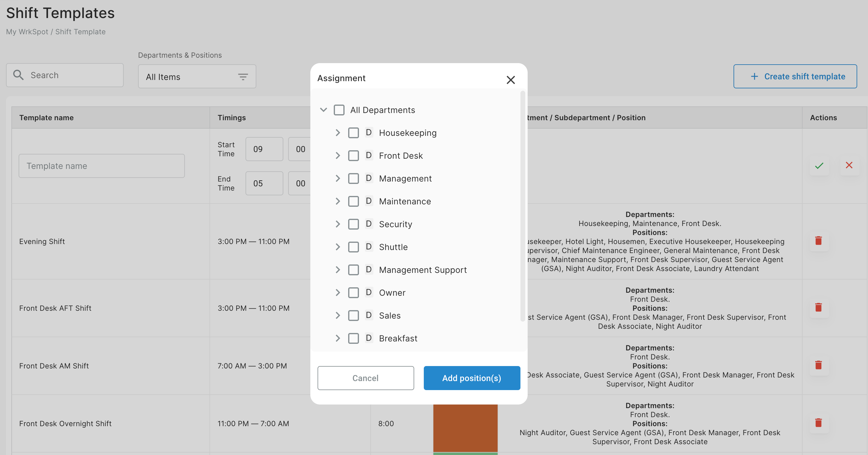Confirm new template with green checkmark
Image resolution: width=868 pixels, height=455 pixels.
(x=819, y=166)
